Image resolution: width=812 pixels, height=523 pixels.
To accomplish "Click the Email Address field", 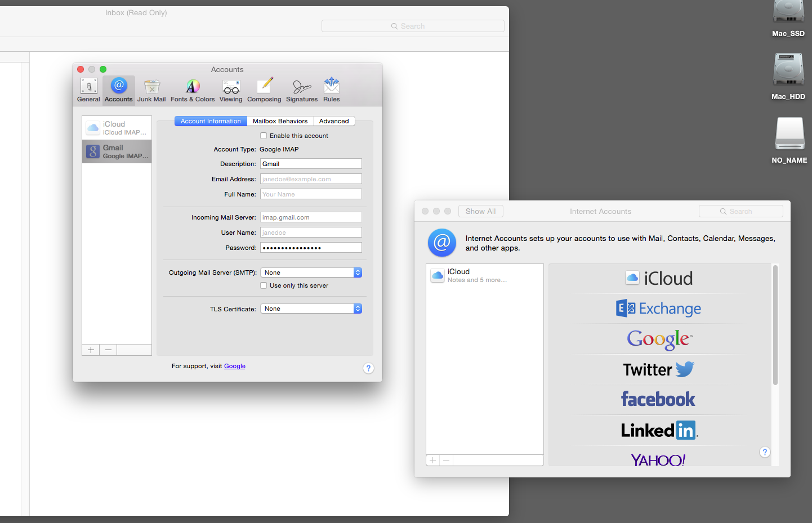I will coord(311,179).
